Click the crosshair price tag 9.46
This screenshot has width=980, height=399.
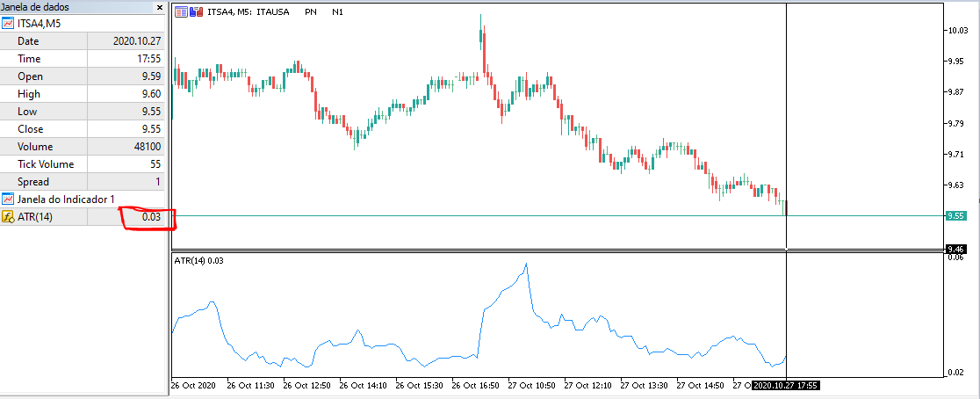pos(957,249)
